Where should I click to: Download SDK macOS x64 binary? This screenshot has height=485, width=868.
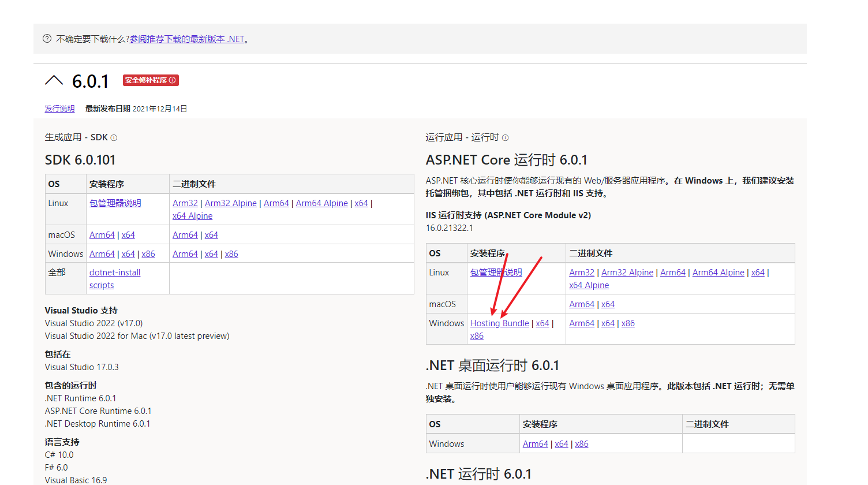[x=211, y=235]
